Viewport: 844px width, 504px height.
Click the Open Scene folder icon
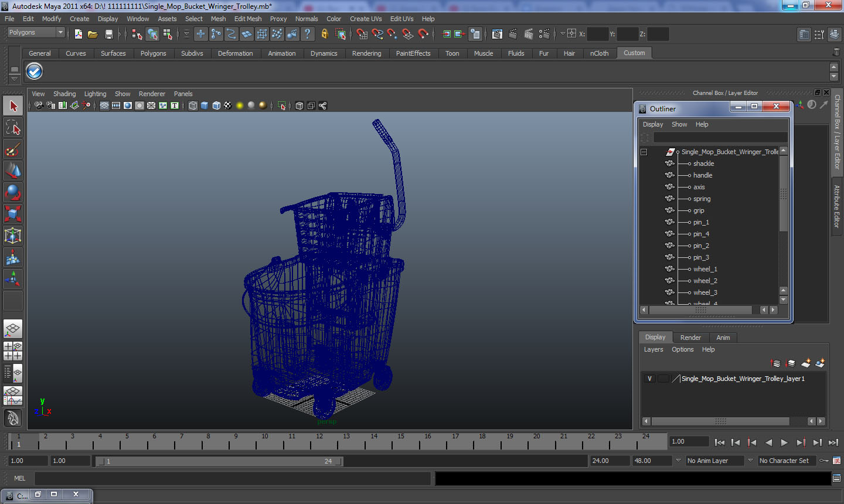tap(93, 35)
